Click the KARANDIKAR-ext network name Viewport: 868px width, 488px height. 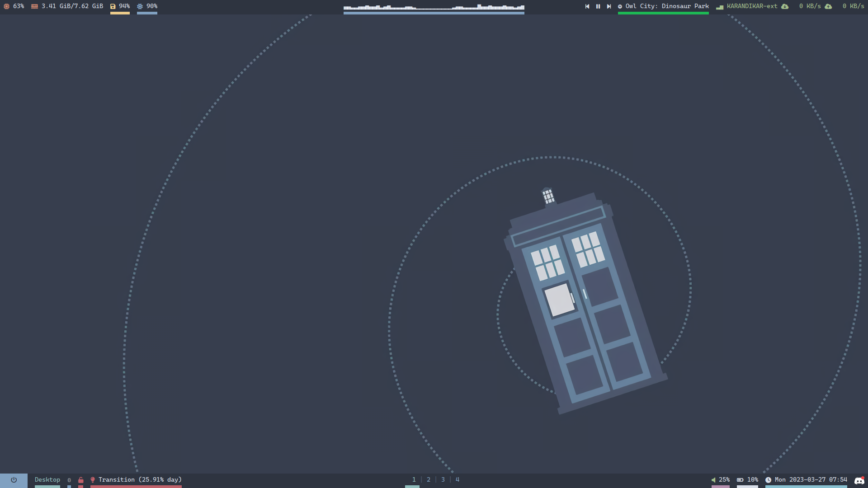pos(752,6)
